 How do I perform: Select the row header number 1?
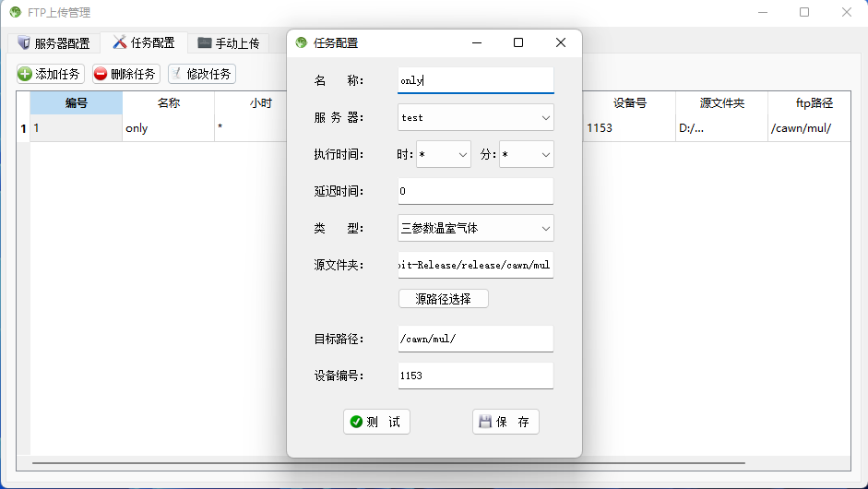[23, 128]
